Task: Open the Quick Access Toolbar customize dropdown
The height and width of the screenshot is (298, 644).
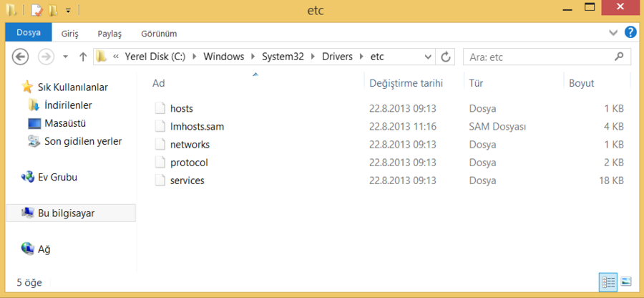Action: 68,11
